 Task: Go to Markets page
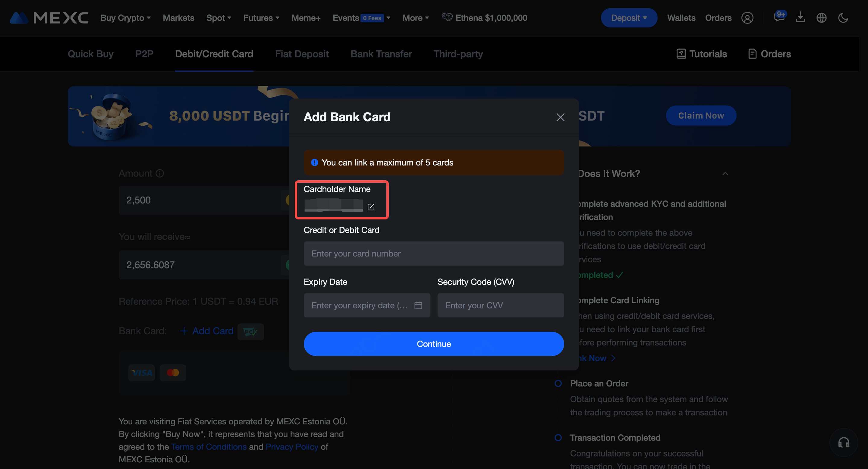178,18
